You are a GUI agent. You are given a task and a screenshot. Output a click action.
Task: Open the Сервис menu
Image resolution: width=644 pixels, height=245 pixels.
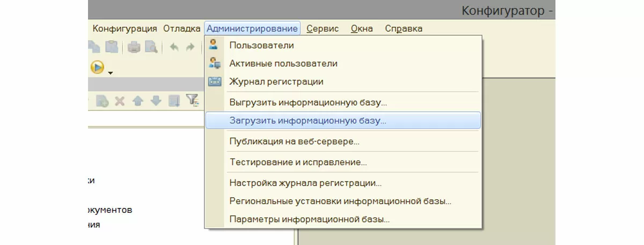pyautogui.click(x=322, y=28)
